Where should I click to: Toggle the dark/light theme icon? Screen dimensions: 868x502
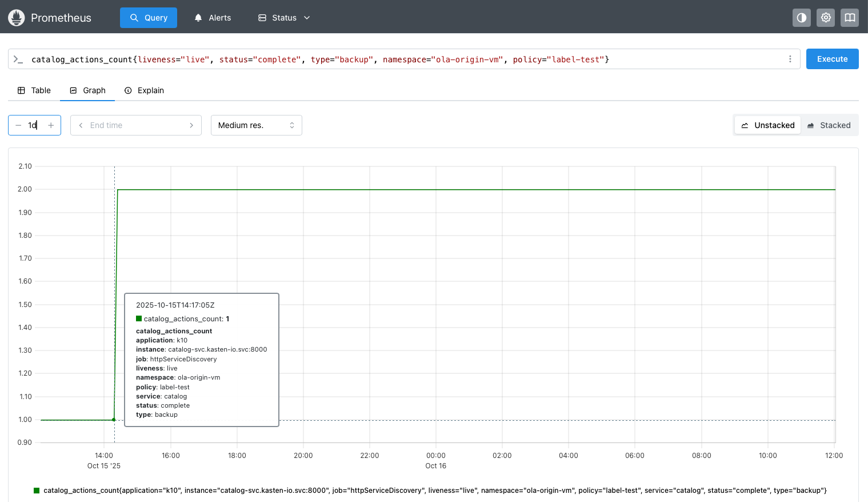pyautogui.click(x=802, y=18)
